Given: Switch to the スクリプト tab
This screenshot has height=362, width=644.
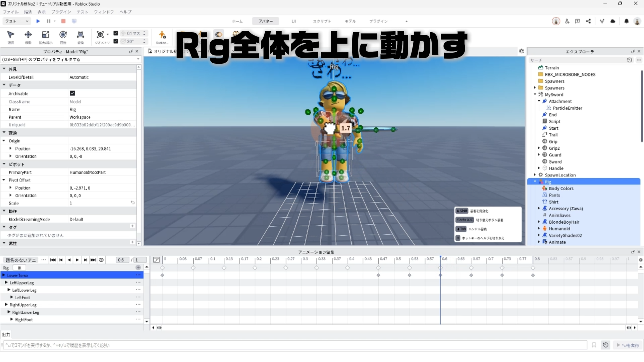Looking at the screenshot, I should 322,21.
